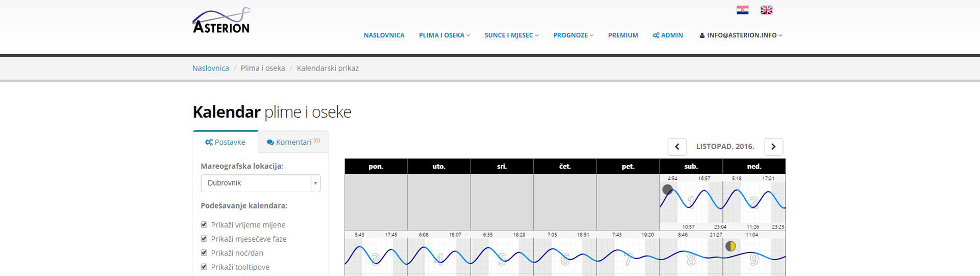Click day 2 tide chart cell
This screenshot has height=276, width=980.
[754, 202]
